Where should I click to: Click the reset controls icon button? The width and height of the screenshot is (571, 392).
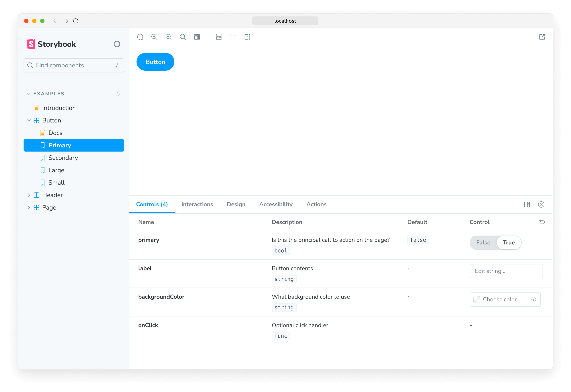pyautogui.click(x=542, y=222)
